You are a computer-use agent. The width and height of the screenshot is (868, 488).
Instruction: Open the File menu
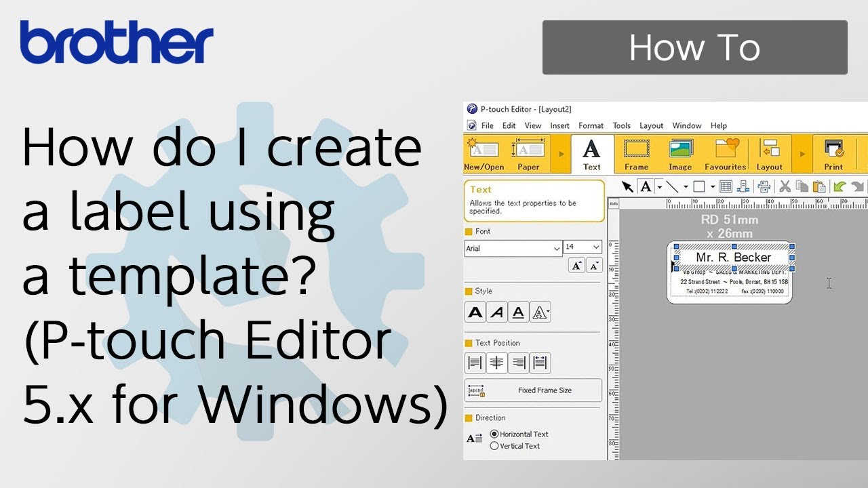pyautogui.click(x=488, y=125)
